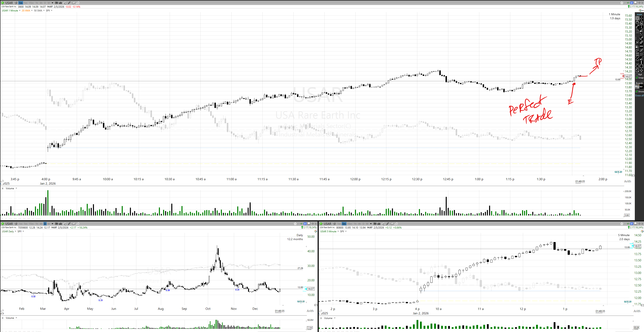The image size is (644, 332).
Task: Open the USAR Daily legend dropdown
Action: (x=15, y=231)
